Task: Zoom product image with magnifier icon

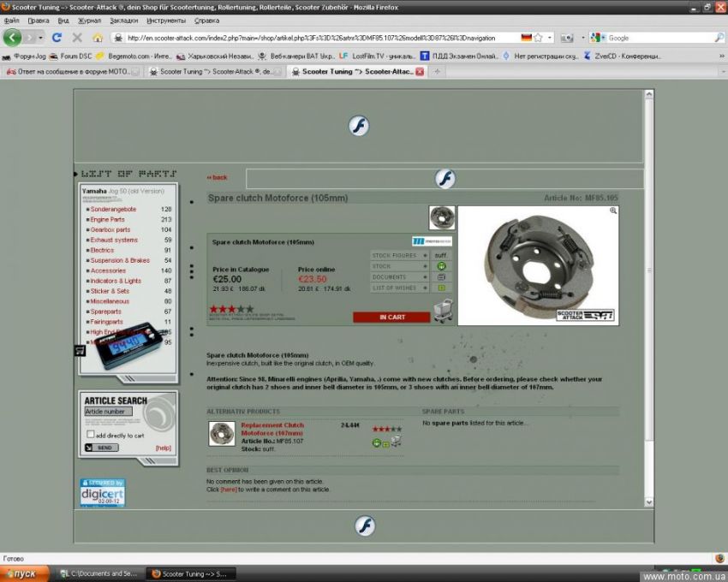Action: (x=613, y=211)
